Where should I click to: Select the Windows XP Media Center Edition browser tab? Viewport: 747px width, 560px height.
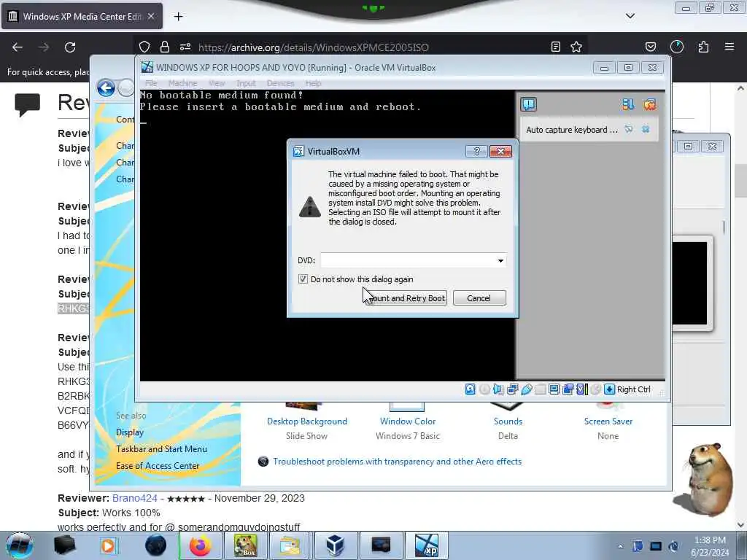pyautogui.click(x=82, y=16)
